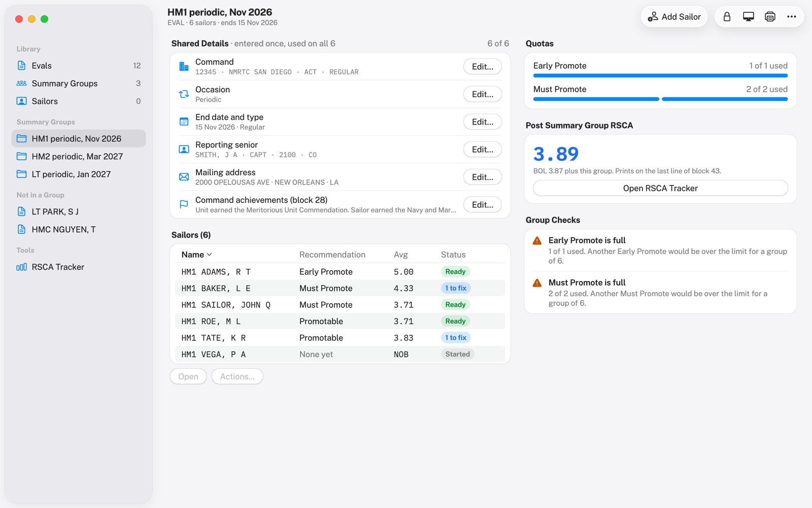Open HMC NGUYEN, T eval
The image size is (812, 508).
(x=79, y=229)
